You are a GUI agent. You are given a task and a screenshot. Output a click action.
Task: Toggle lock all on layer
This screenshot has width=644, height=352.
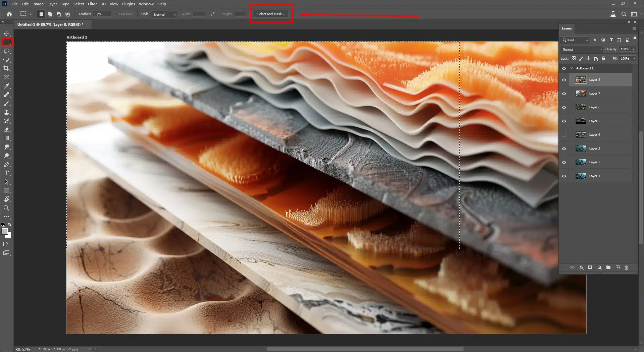(603, 58)
